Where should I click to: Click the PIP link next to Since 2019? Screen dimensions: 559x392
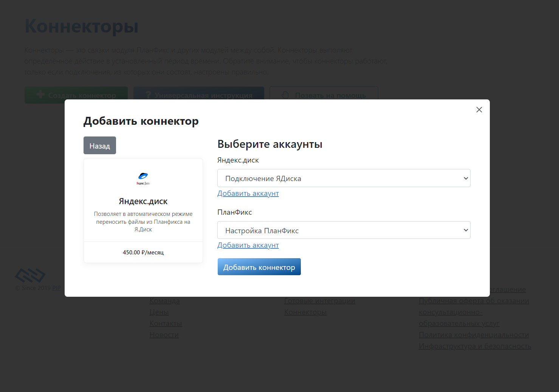click(x=56, y=288)
